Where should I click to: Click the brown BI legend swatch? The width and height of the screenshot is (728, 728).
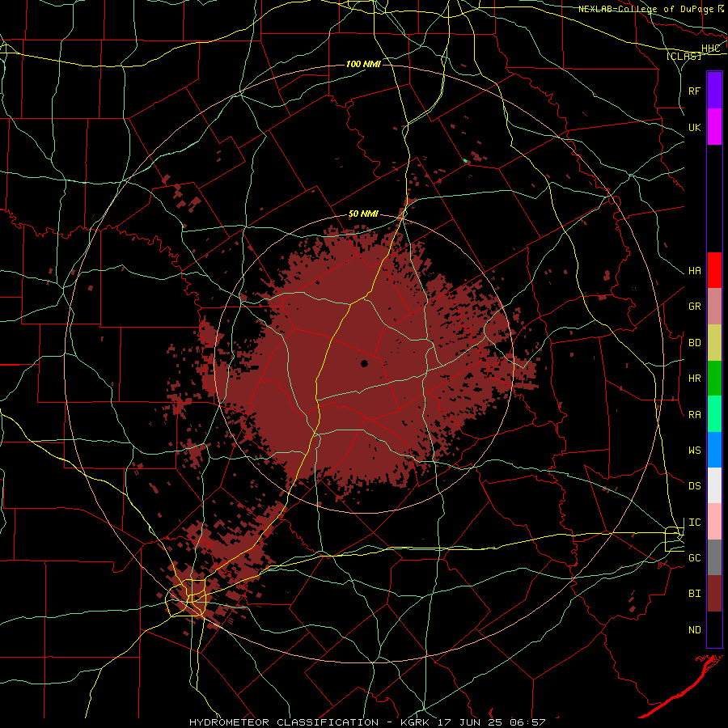click(714, 594)
